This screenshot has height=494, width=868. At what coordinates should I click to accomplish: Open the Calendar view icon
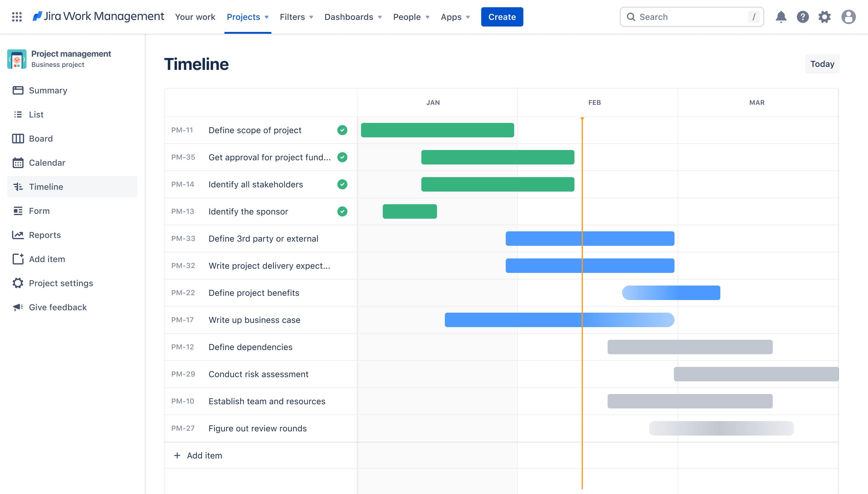(18, 162)
